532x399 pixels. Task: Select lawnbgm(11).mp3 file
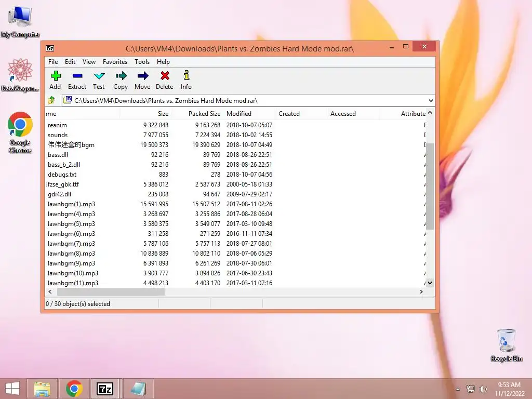[x=235, y=283]
